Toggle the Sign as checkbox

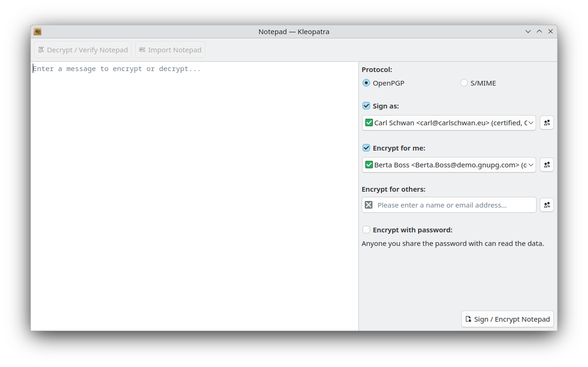(x=366, y=106)
